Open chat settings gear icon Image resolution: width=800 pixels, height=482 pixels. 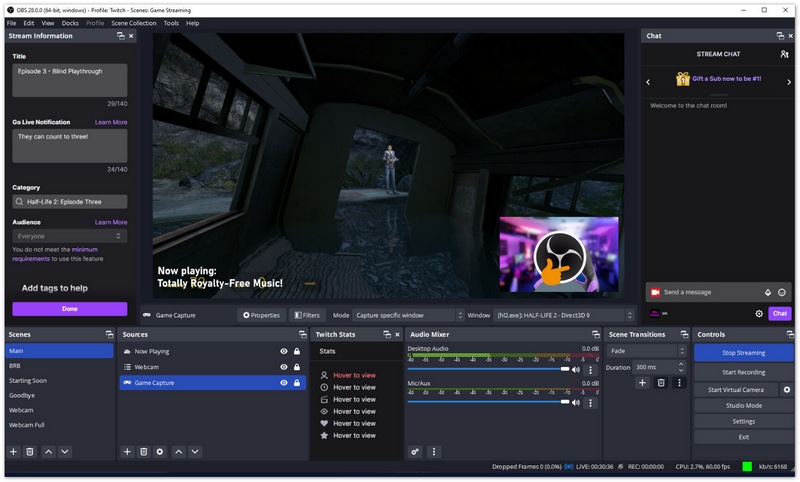coord(759,314)
